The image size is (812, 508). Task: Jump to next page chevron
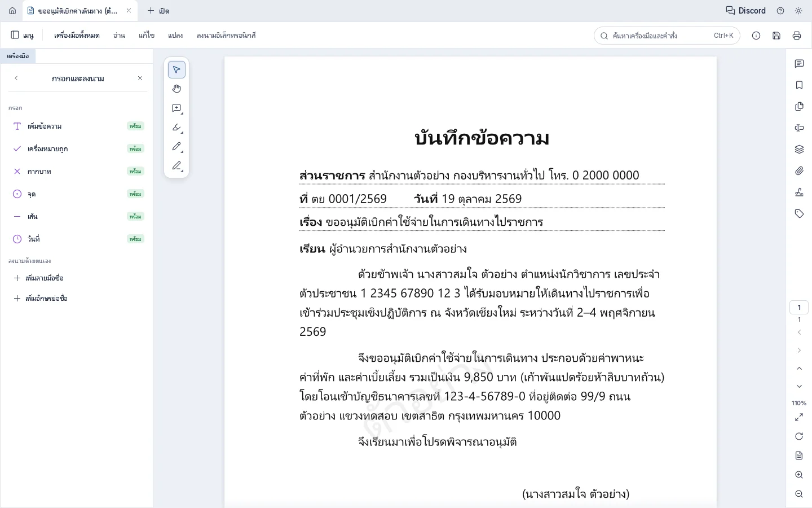pos(799,351)
